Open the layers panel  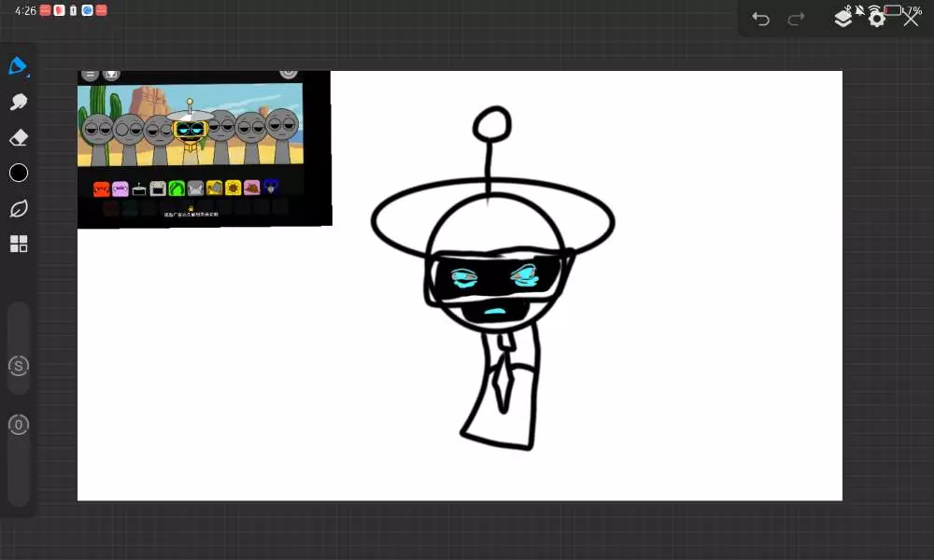(842, 19)
